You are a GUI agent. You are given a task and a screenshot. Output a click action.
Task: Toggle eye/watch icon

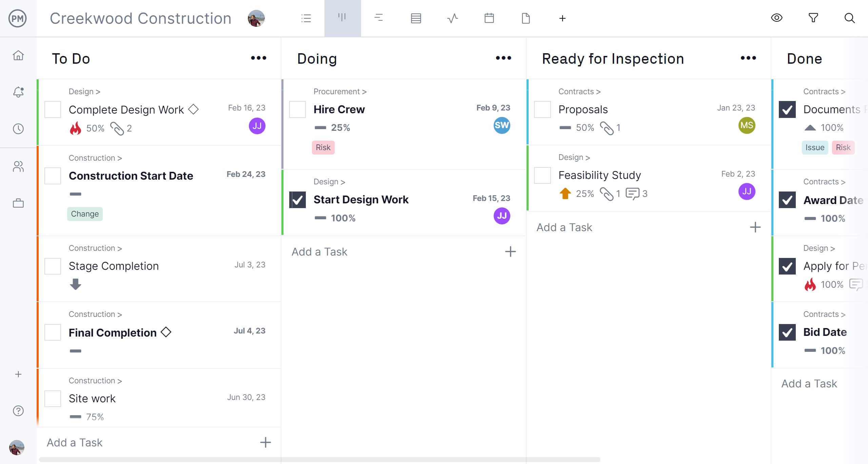[779, 18]
